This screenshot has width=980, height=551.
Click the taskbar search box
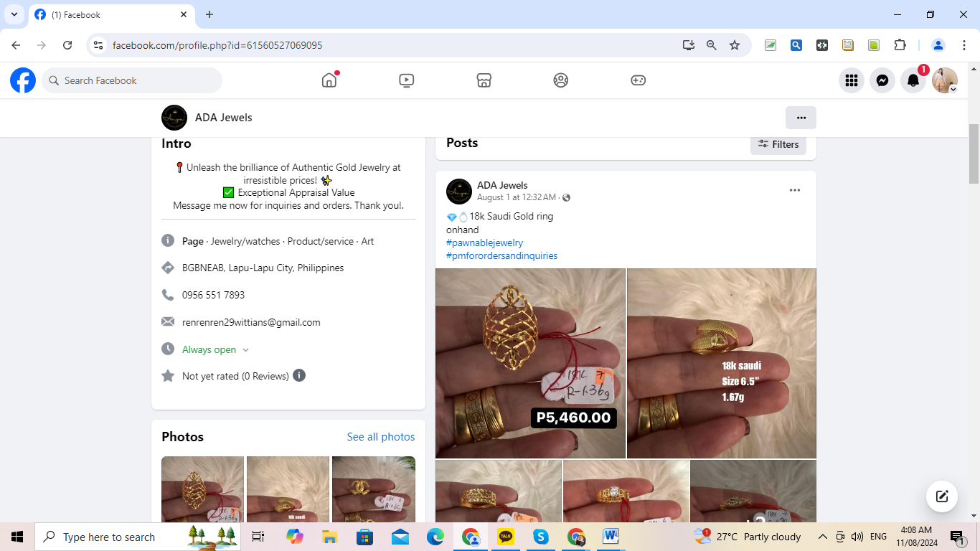pyautogui.click(x=138, y=537)
